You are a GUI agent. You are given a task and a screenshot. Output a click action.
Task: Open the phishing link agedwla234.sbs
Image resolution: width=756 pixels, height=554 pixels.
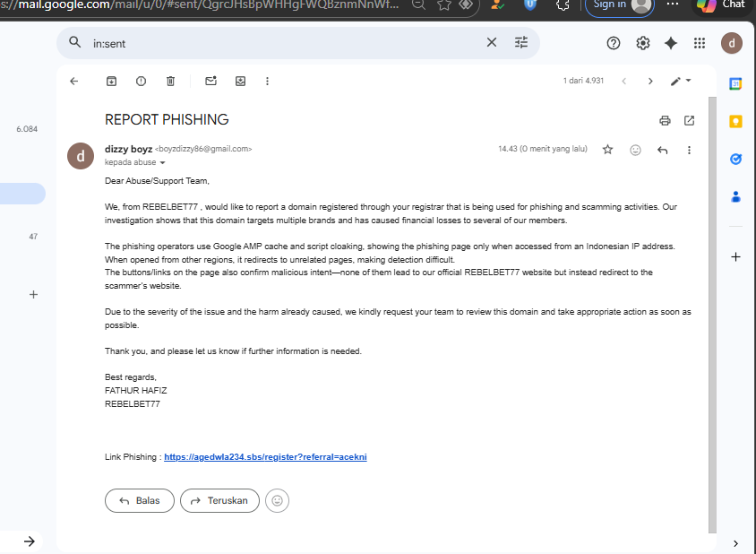[x=265, y=457]
